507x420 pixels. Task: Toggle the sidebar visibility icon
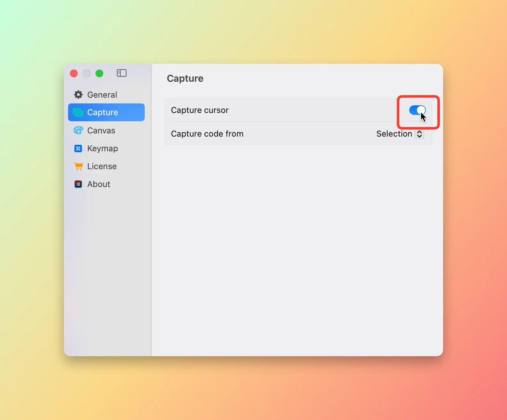click(121, 73)
